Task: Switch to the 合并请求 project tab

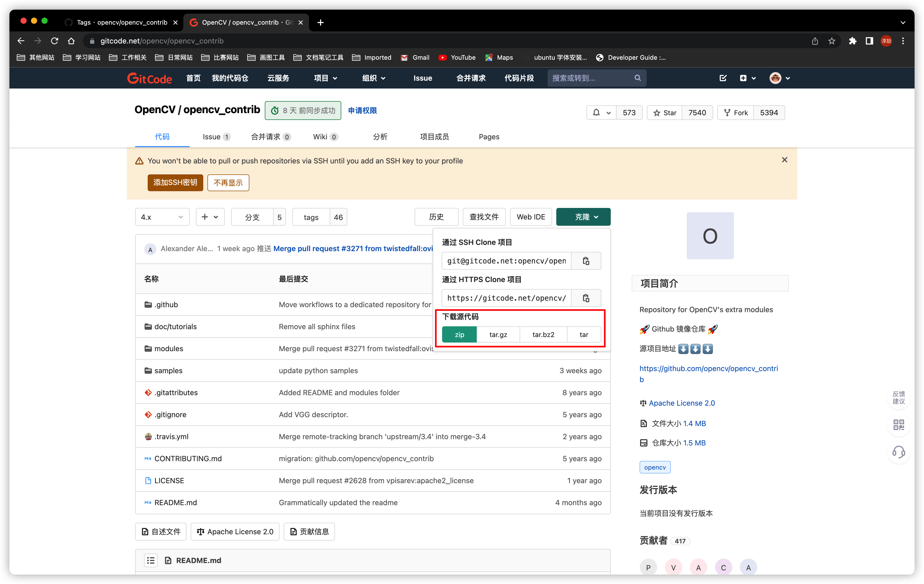Action: [x=271, y=137]
